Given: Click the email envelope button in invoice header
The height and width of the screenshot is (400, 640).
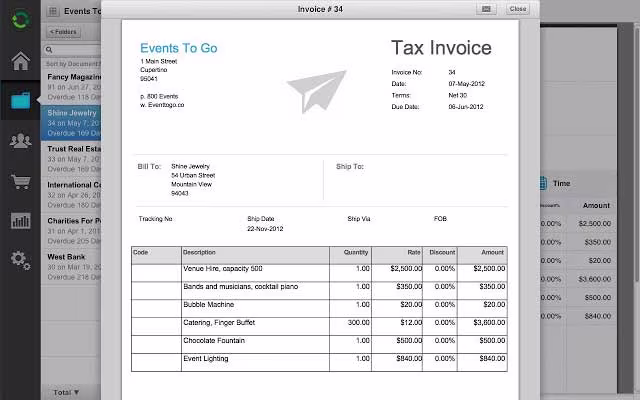Looking at the screenshot, I should (486, 9).
